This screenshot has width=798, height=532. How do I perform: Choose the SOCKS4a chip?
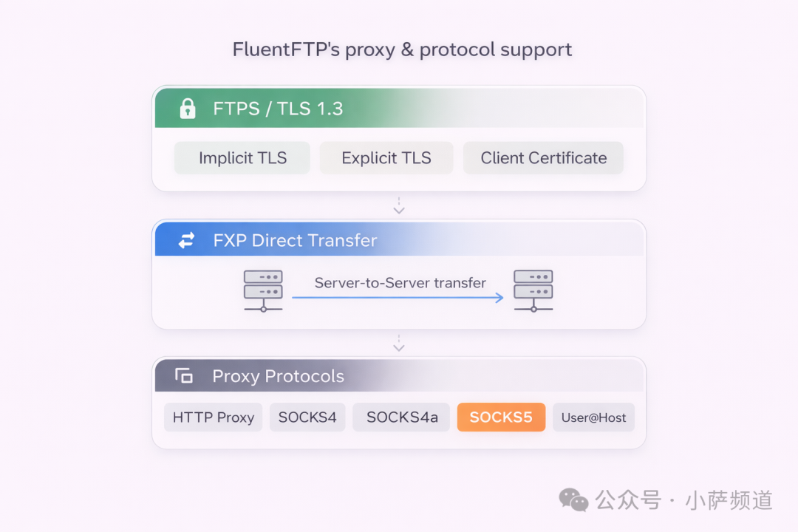[x=401, y=417]
